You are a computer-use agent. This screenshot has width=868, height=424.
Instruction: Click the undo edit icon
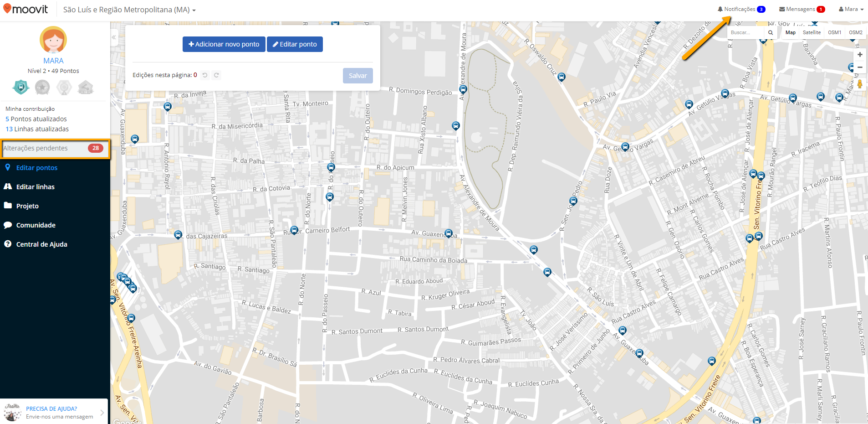pyautogui.click(x=205, y=75)
